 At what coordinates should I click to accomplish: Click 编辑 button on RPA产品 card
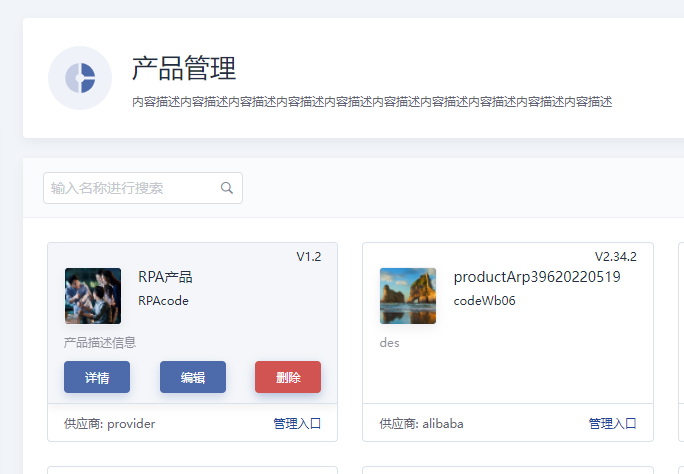coord(193,377)
